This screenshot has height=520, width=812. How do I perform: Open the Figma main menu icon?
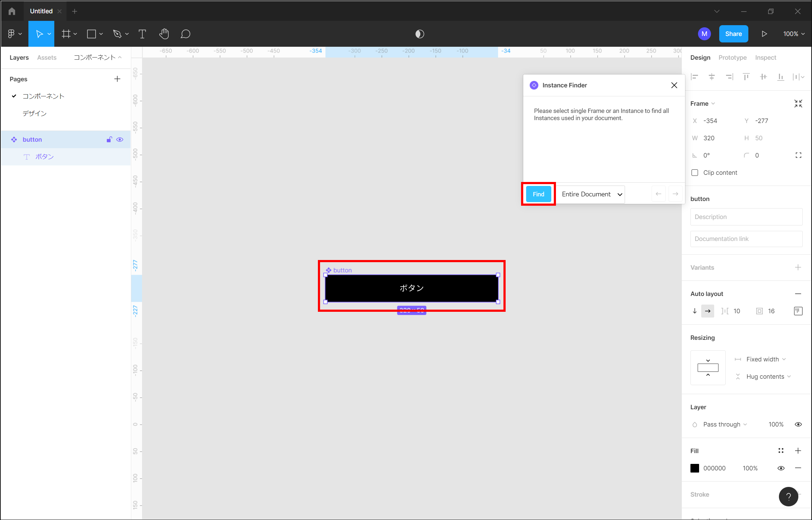[x=12, y=34]
